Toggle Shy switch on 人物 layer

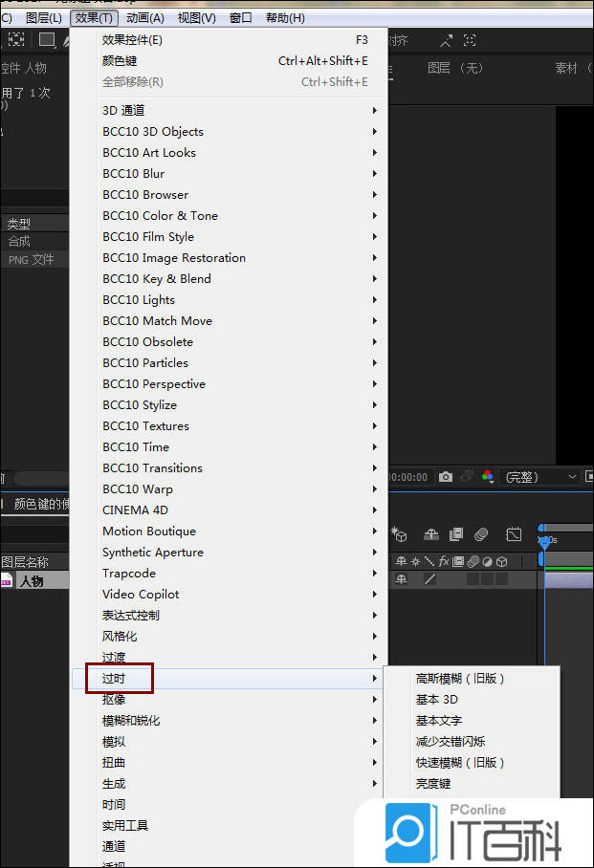401,579
